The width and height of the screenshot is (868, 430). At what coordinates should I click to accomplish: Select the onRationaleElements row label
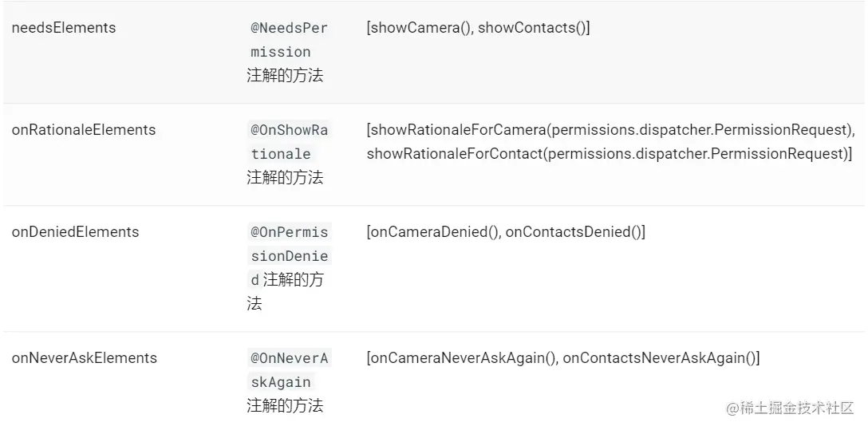pos(84,130)
